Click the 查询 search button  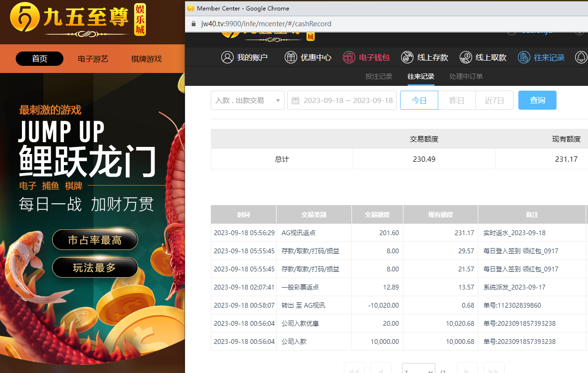[537, 100]
